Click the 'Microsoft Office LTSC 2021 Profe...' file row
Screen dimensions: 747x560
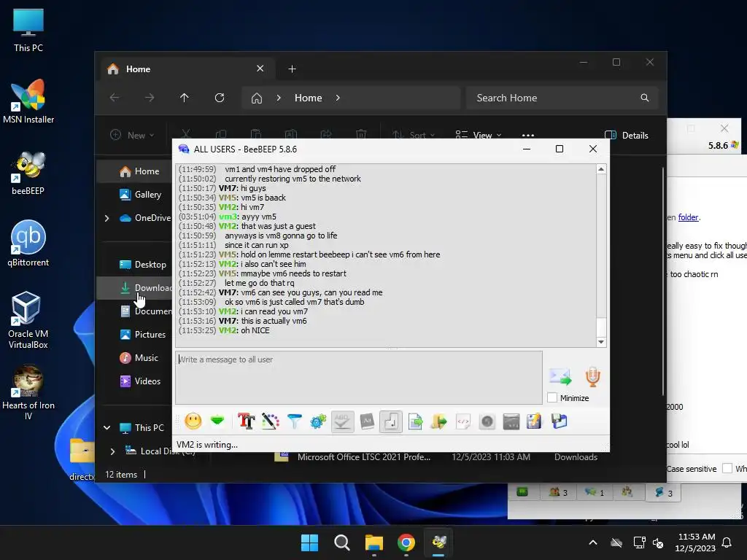click(x=436, y=457)
